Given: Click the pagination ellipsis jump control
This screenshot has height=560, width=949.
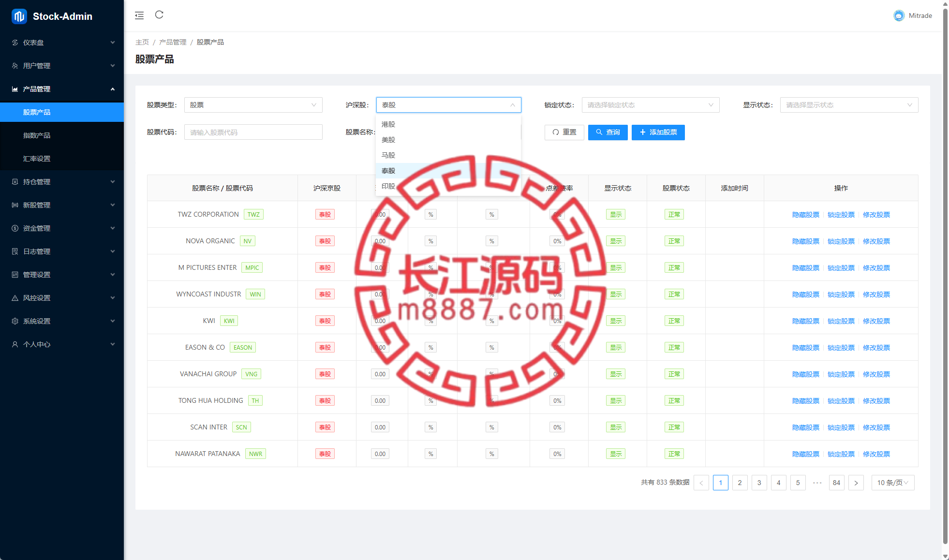Looking at the screenshot, I should point(817,483).
